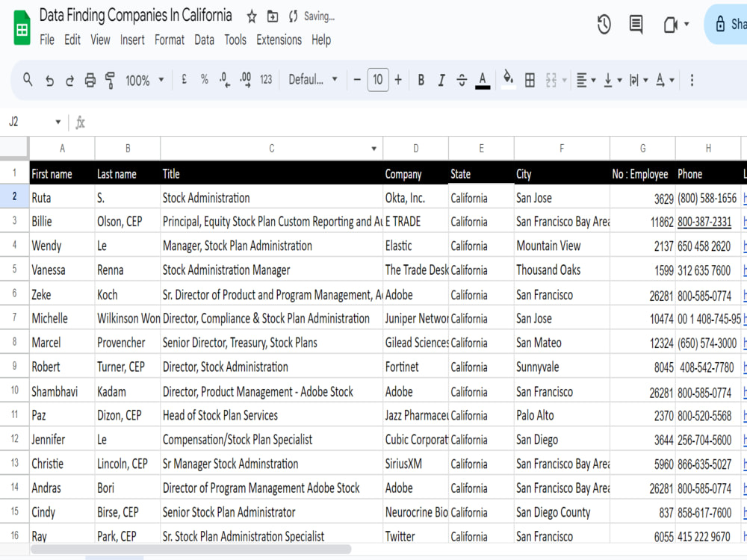Open the borders menu
This screenshot has width=747, height=560.
click(530, 79)
